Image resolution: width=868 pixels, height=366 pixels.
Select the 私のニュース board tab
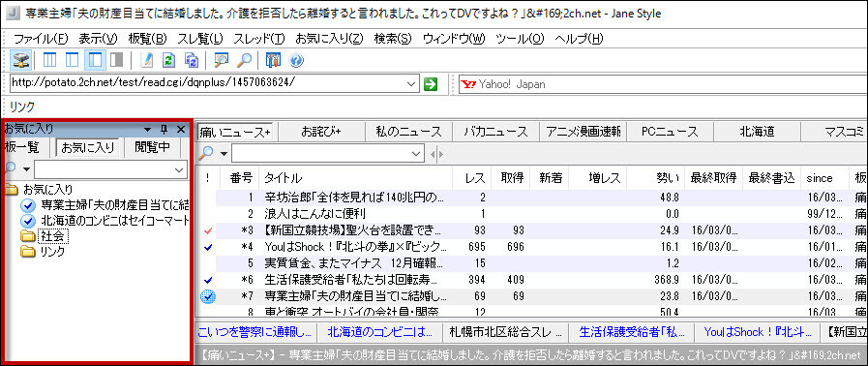click(x=408, y=132)
